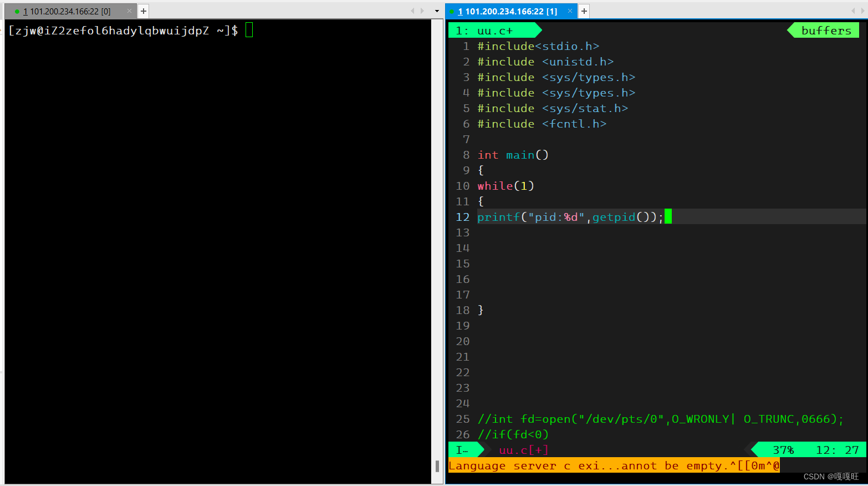The width and height of the screenshot is (868, 486).
Task: Click the '#include <sys/stat.h>' line
Action: click(553, 108)
